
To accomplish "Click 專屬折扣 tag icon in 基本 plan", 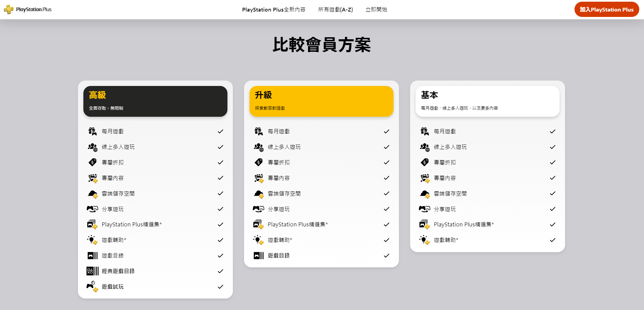I will (x=425, y=162).
